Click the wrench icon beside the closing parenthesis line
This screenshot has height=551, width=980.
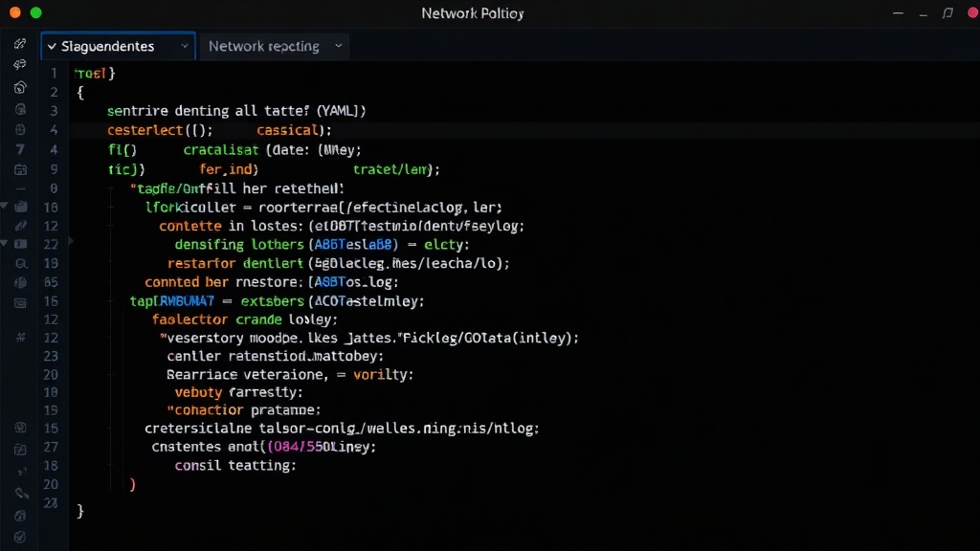(22, 494)
